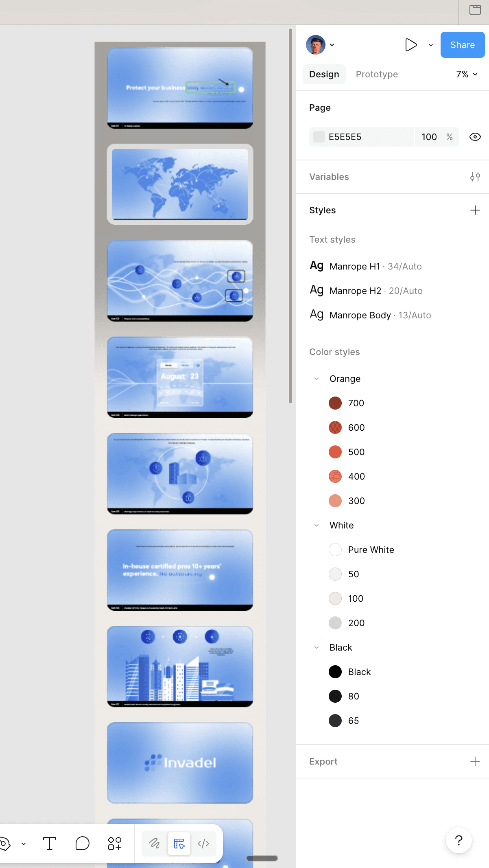Switch to Draw mode icon
The height and width of the screenshot is (868, 489).
pos(155,844)
